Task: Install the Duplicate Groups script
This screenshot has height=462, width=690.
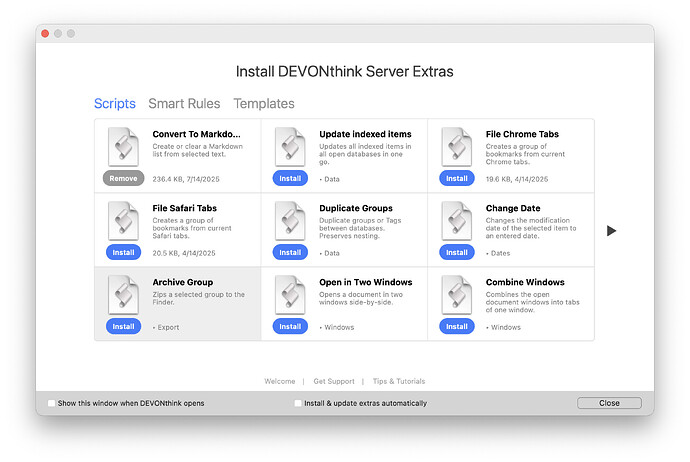Action: pos(290,252)
